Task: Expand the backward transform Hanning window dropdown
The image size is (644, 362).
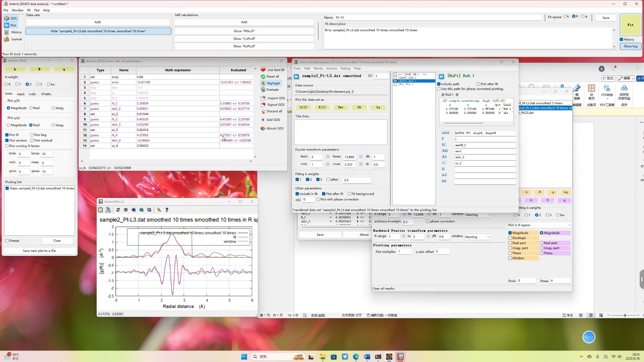Action: [x=477, y=237]
